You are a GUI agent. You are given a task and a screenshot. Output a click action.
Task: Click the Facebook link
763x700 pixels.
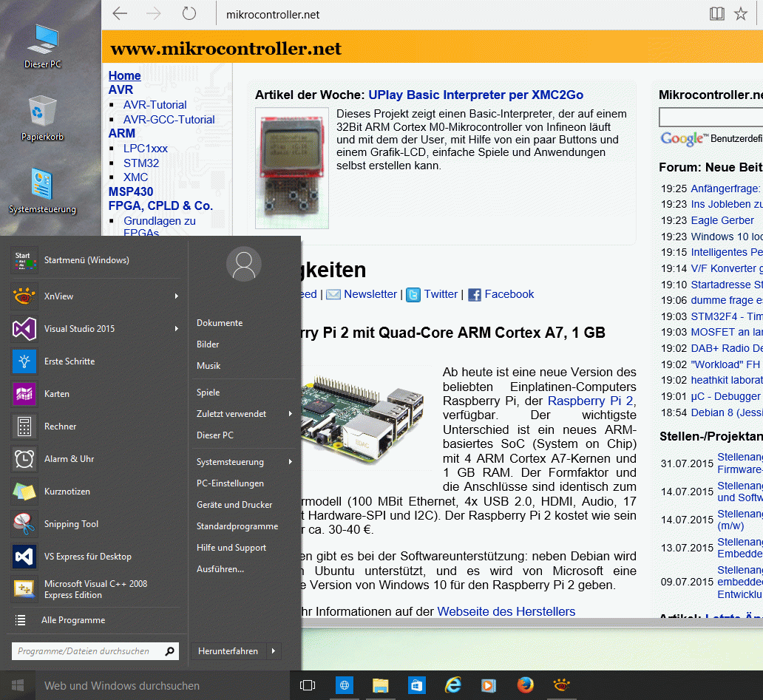(509, 294)
